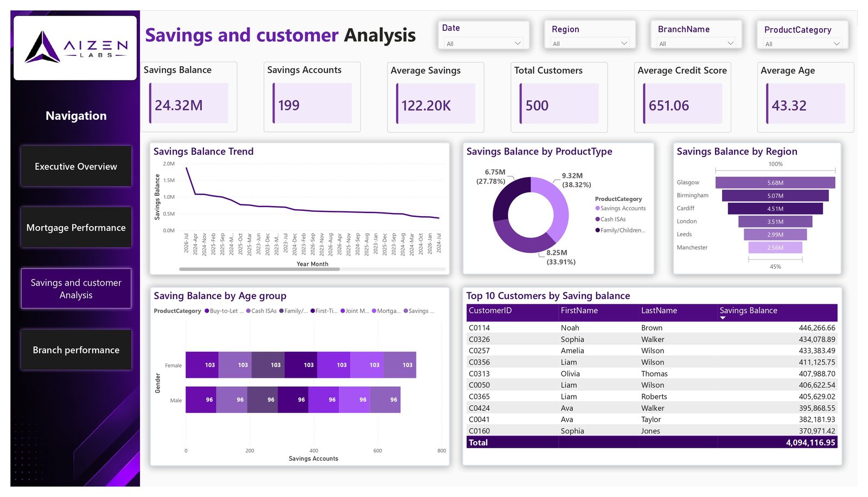Click Mortga... legend item in age chart
This screenshot has height=497, width=868.
[386, 311]
